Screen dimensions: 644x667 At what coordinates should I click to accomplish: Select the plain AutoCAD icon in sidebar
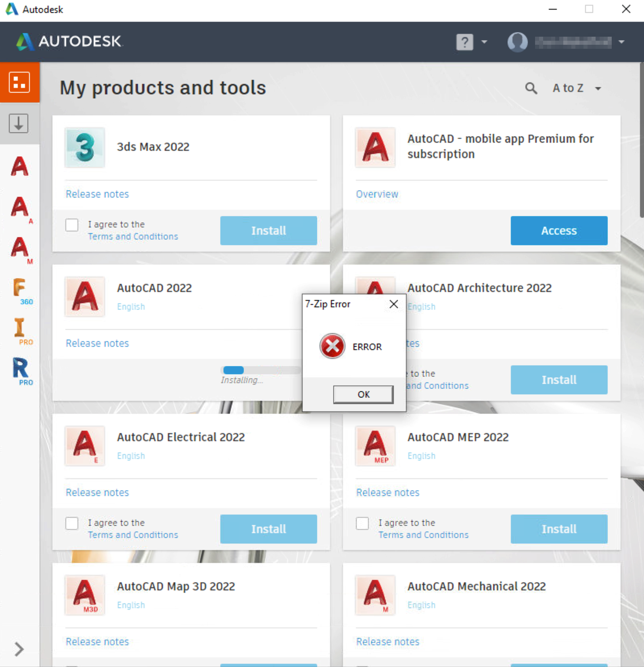click(x=19, y=166)
